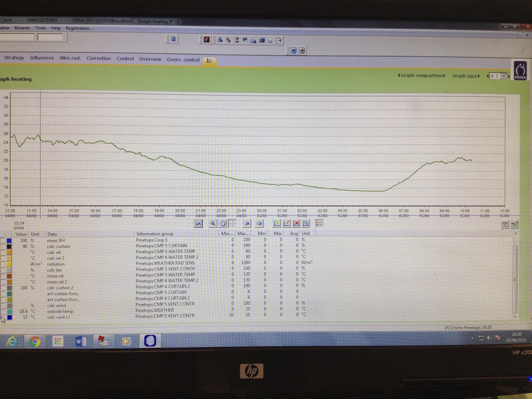
Task: Open the compartment number dropdown showing #5
Action: tap(499, 76)
